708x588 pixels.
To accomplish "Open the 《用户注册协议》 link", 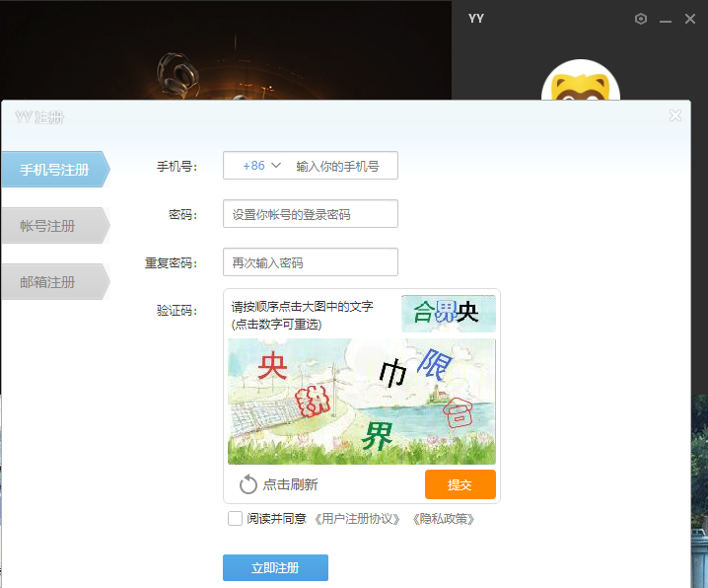I will pyautogui.click(x=358, y=519).
